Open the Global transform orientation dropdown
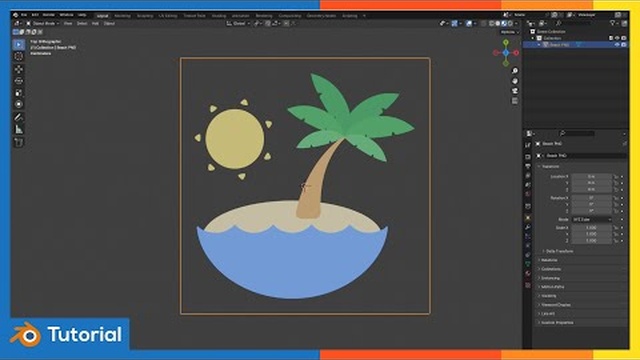Screen dimensions: 640x360 [238, 24]
